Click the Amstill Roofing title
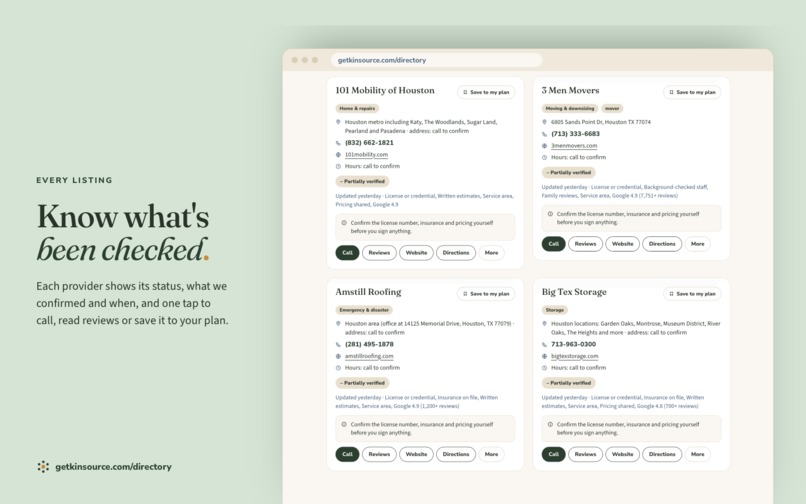Image resolution: width=806 pixels, height=504 pixels. 368,292
